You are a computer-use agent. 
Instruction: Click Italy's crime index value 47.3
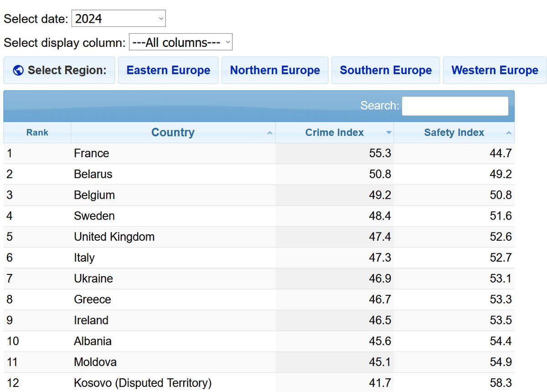point(380,258)
